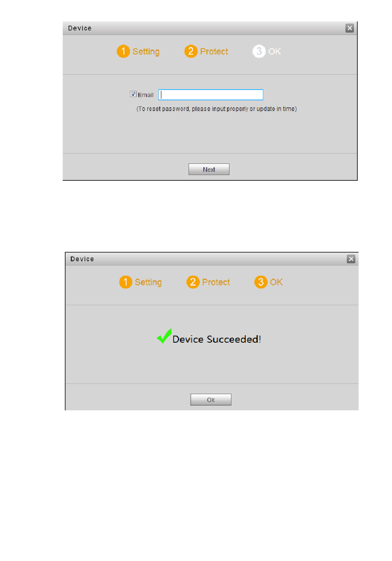This screenshot has width=392, height=561.
Task: Click step 2 circle in lower dialog
Action: click(x=193, y=282)
